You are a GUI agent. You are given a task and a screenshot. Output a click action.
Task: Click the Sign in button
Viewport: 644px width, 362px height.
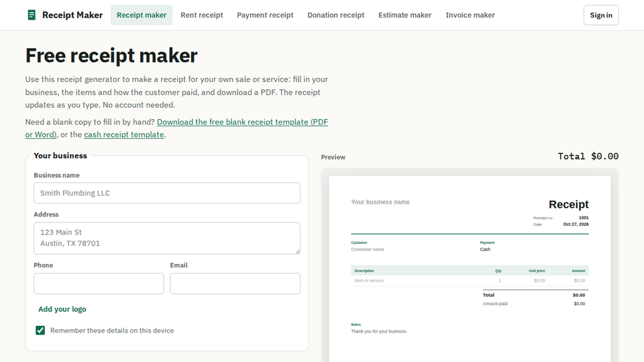click(x=601, y=15)
